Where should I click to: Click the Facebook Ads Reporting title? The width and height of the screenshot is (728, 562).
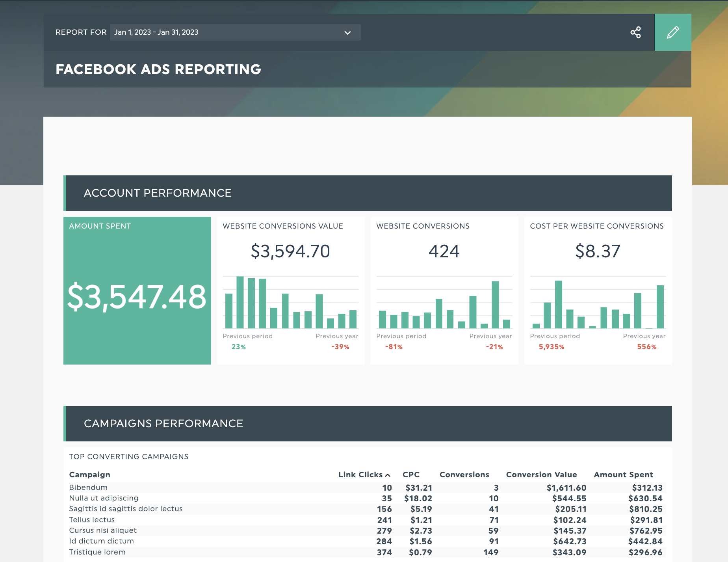click(x=158, y=69)
